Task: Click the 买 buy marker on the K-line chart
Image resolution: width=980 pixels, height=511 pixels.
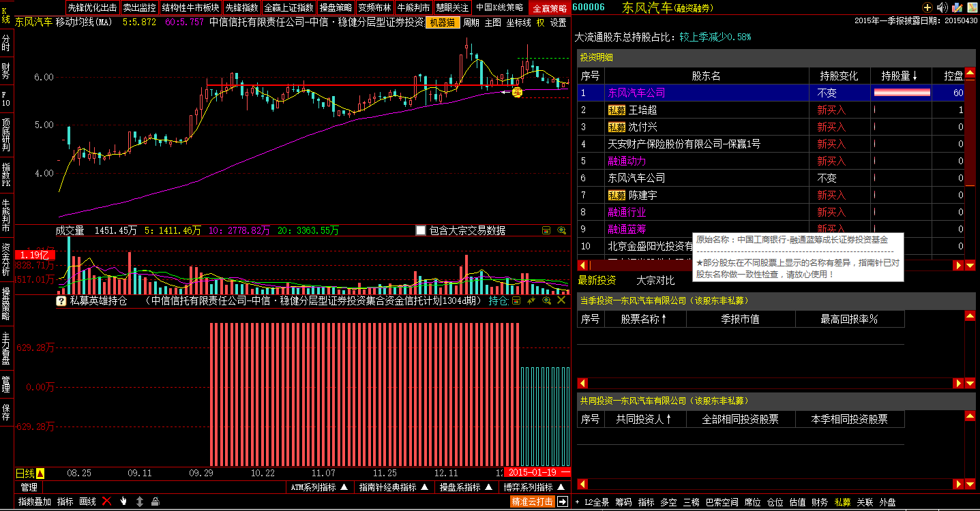Action: pos(517,92)
